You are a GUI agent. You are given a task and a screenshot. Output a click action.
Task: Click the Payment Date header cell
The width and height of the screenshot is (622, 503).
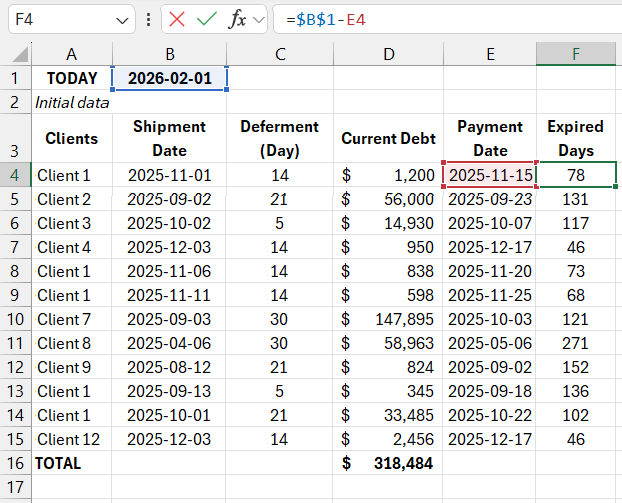click(x=490, y=138)
